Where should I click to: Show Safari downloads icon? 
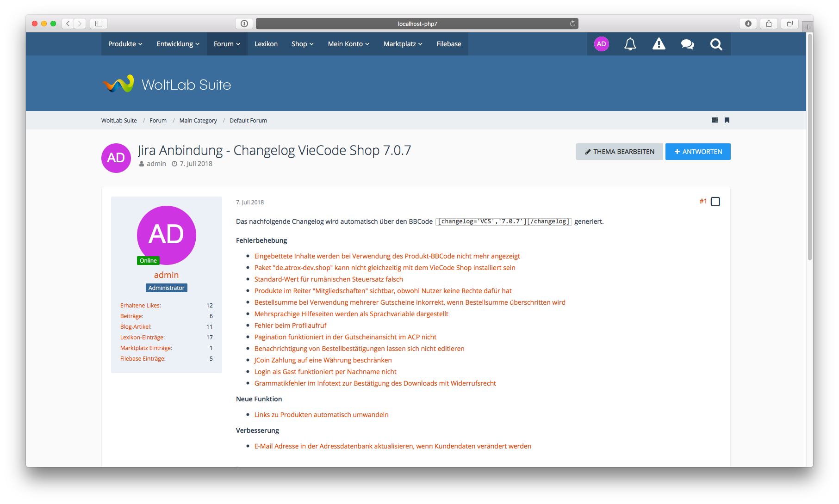tap(748, 24)
